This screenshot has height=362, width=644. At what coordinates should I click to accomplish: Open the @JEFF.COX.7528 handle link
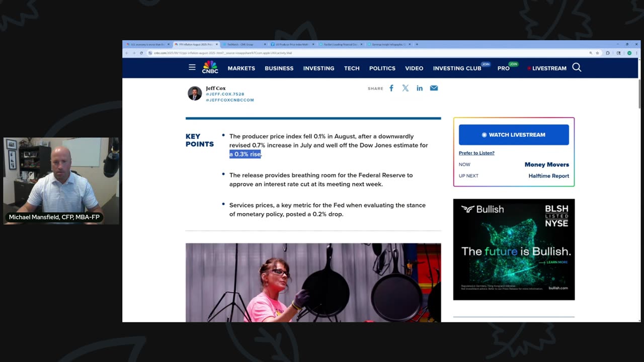(x=225, y=94)
